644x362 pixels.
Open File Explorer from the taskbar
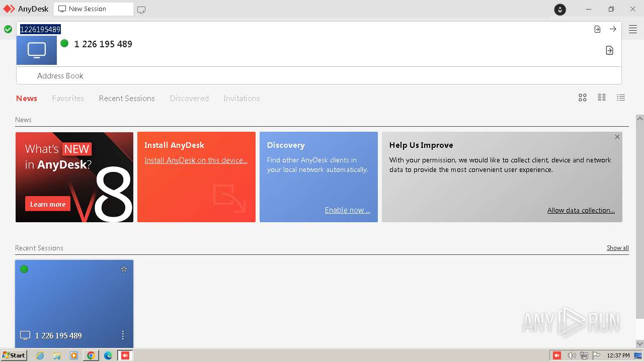pos(57,355)
